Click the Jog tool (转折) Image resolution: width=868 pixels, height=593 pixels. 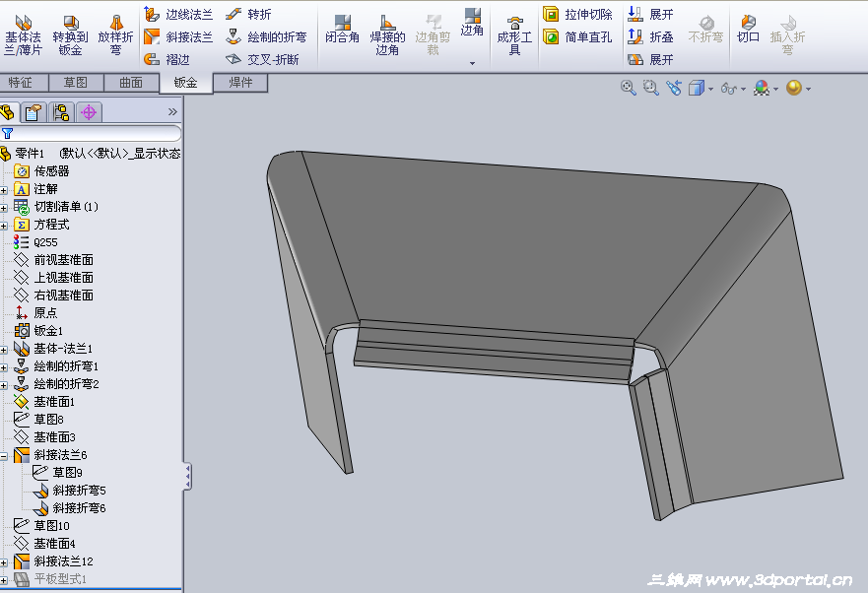coord(248,14)
